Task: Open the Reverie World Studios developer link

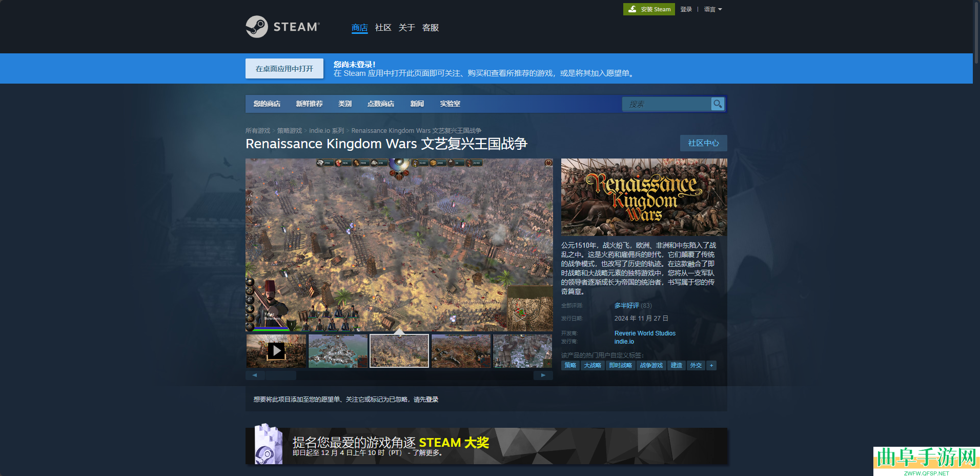Action: pyautogui.click(x=645, y=333)
